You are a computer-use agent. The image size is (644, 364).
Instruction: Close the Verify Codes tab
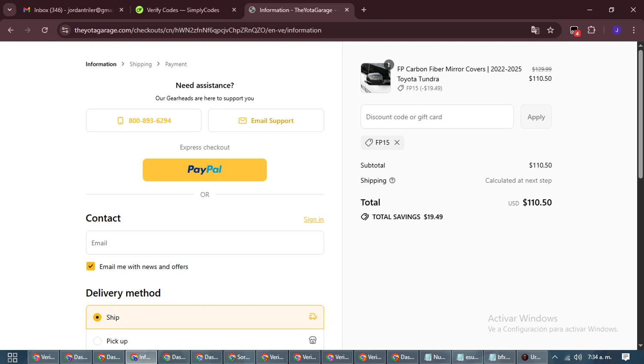click(234, 9)
